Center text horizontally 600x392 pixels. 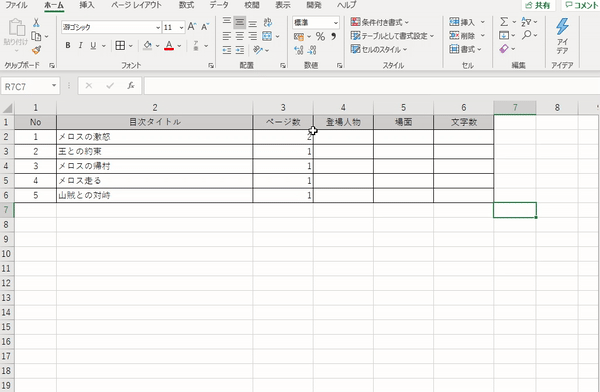click(240, 36)
